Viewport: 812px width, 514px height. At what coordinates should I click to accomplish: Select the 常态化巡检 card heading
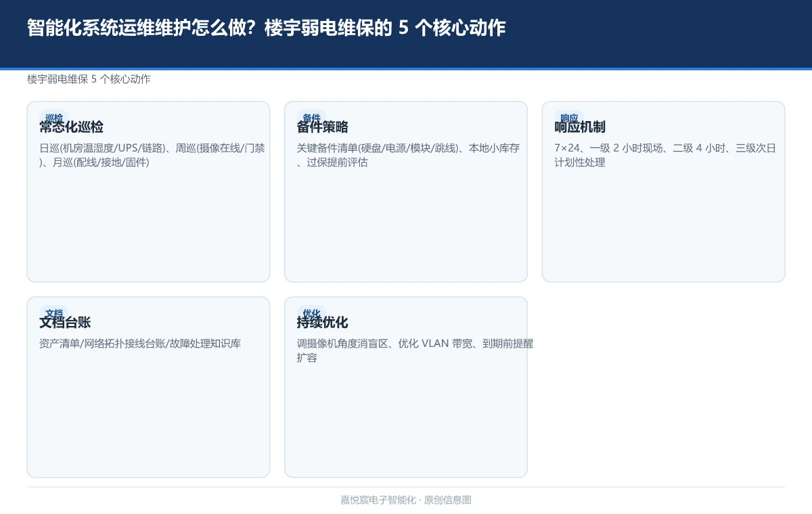(71, 127)
